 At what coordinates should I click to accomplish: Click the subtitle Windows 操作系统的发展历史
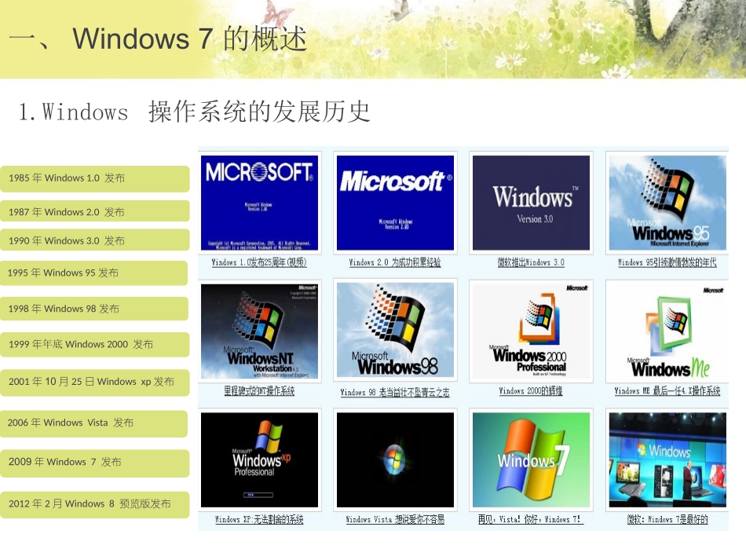(x=194, y=112)
